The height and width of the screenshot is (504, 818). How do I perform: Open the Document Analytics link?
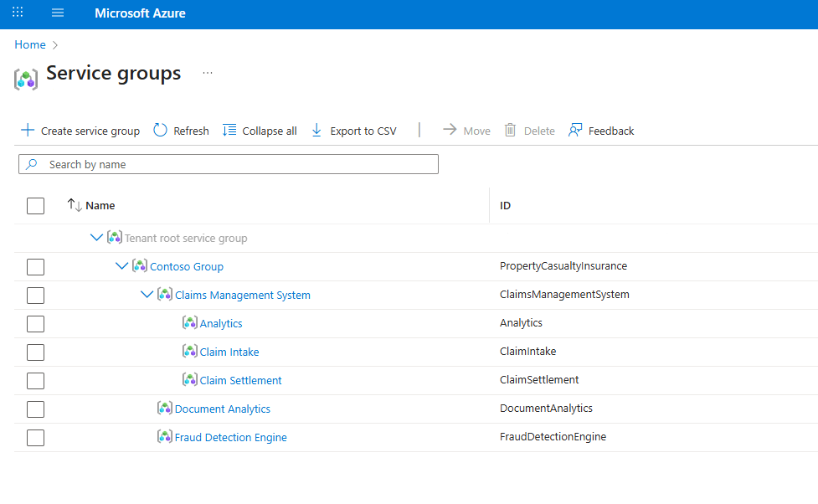point(223,409)
